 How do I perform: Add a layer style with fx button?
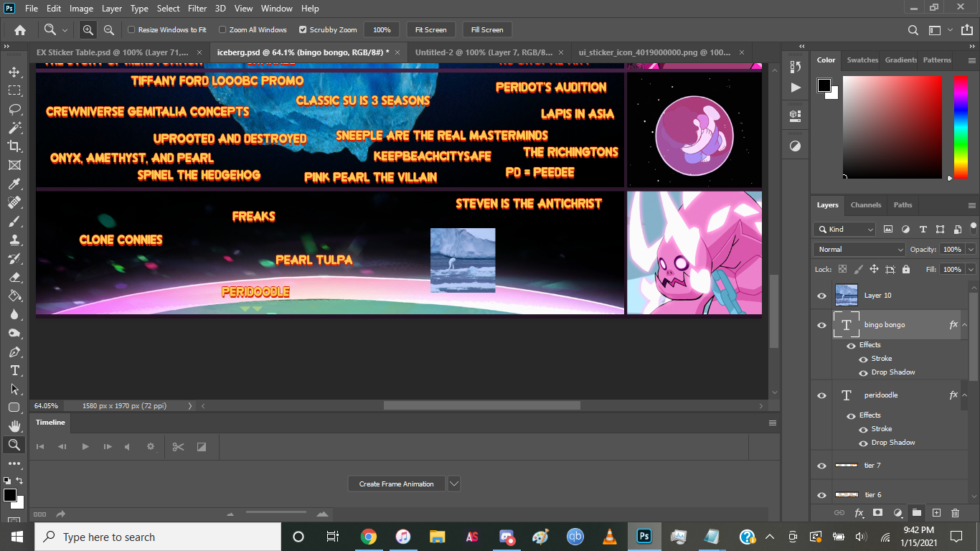tap(859, 513)
